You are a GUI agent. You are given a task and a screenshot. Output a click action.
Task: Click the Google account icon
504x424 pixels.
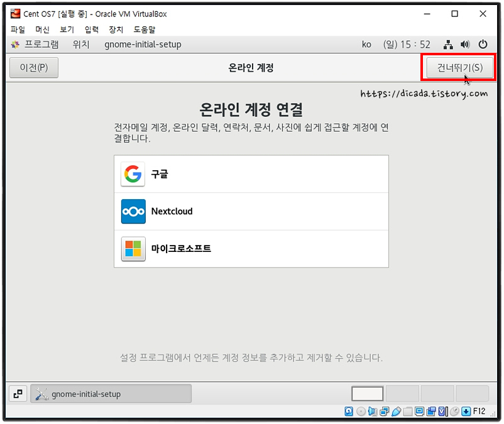pos(133,174)
